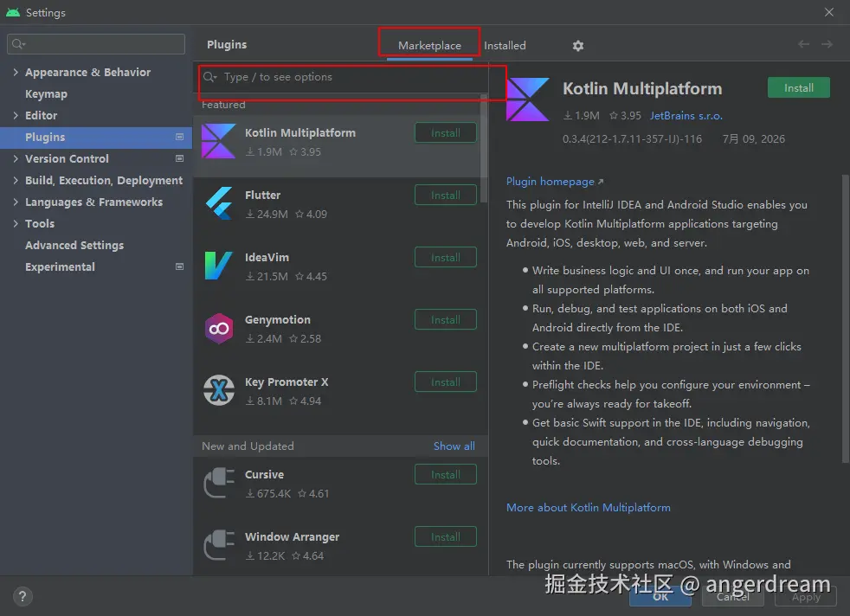
Task: Click the Genymotion plugin icon
Action: click(219, 328)
